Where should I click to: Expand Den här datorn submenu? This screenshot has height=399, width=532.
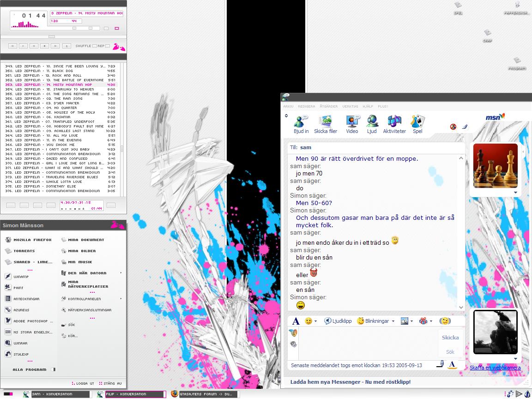click(x=121, y=273)
